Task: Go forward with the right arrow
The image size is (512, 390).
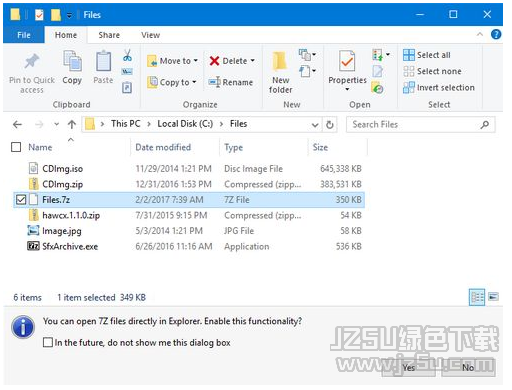Action: (x=39, y=125)
